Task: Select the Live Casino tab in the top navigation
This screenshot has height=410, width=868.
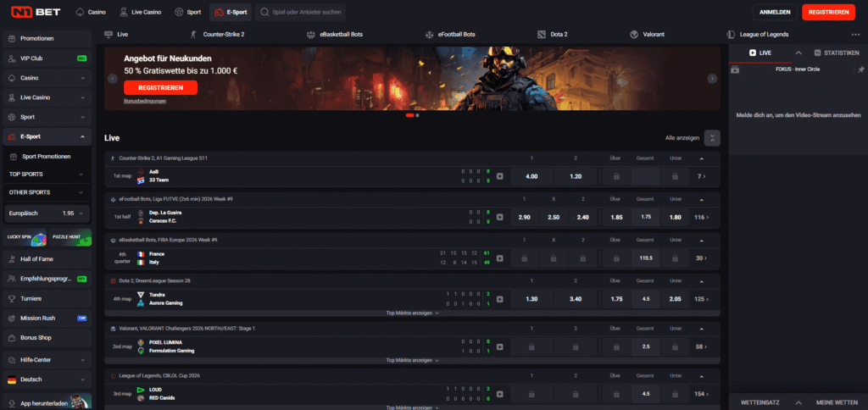Action: click(x=141, y=12)
